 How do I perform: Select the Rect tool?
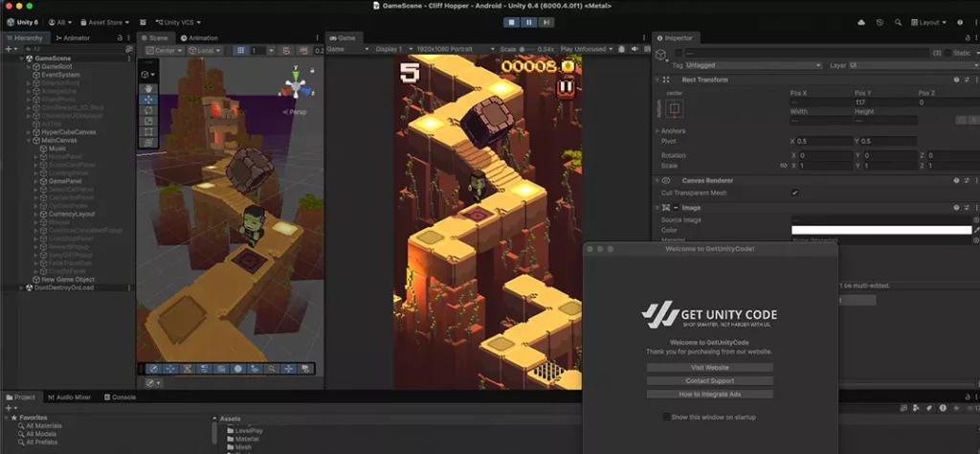pos(148,132)
